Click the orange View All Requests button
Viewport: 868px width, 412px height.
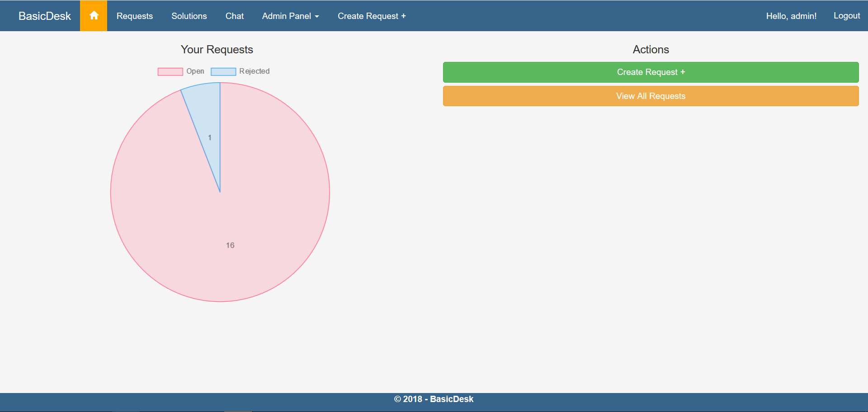coord(651,96)
